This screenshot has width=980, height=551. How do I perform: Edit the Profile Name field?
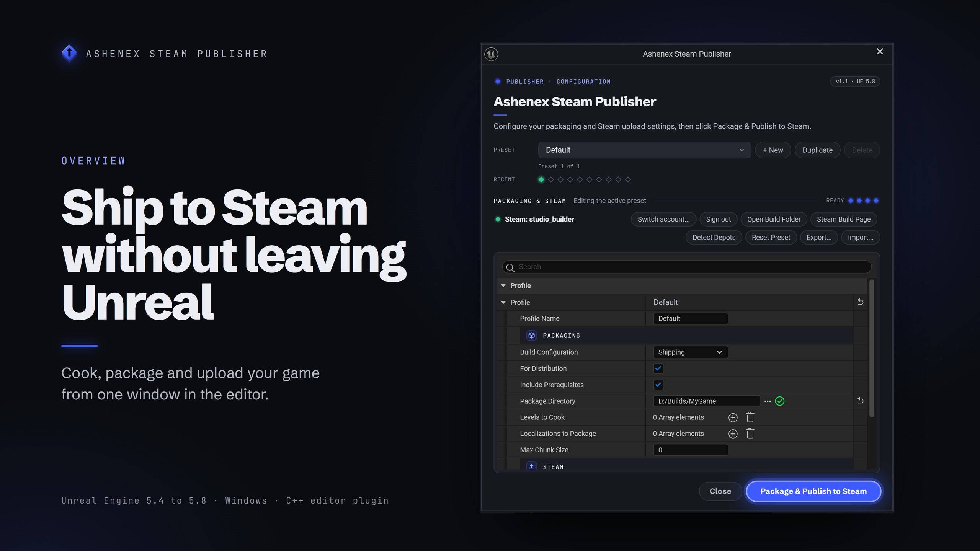[x=690, y=318]
